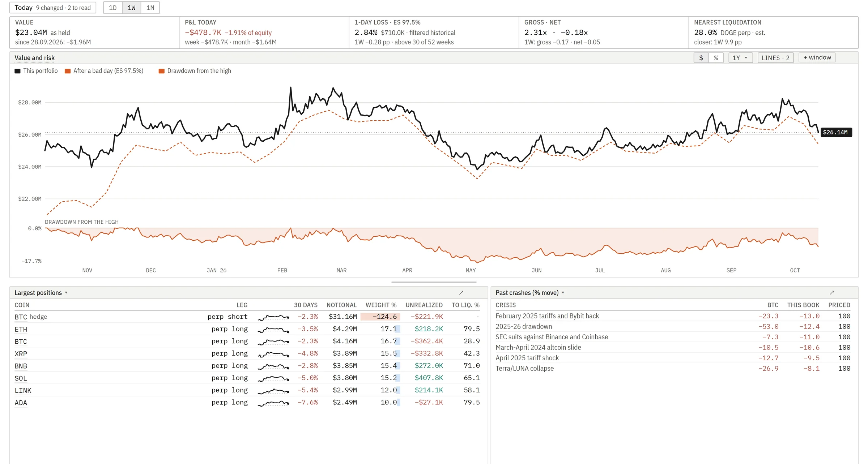Screen dimensions: 868x464
Task: Open the P&L Today summary card
Action: point(264,33)
